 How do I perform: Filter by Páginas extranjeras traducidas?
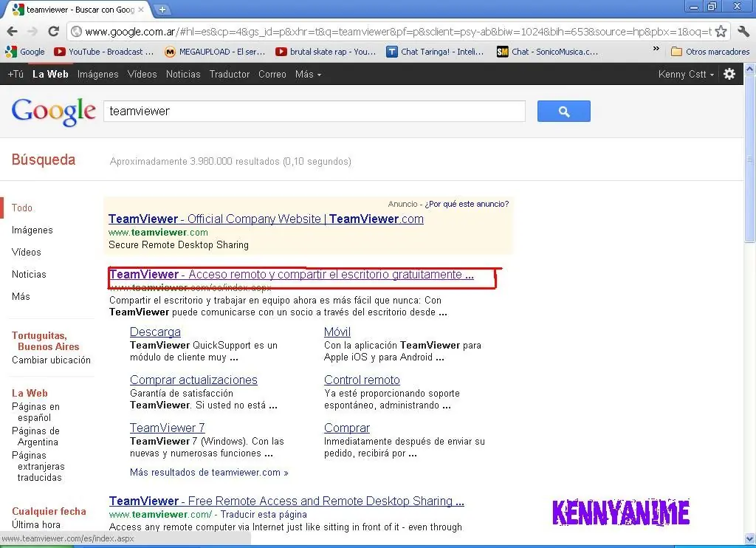click(38, 466)
